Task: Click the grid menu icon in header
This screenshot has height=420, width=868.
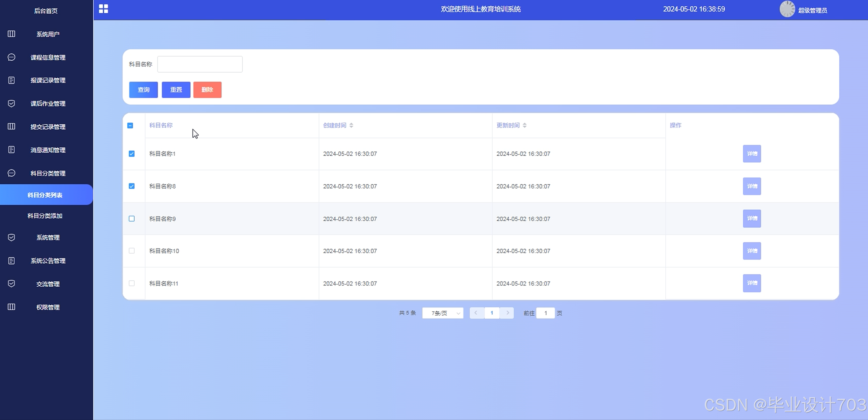Action: (104, 9)
